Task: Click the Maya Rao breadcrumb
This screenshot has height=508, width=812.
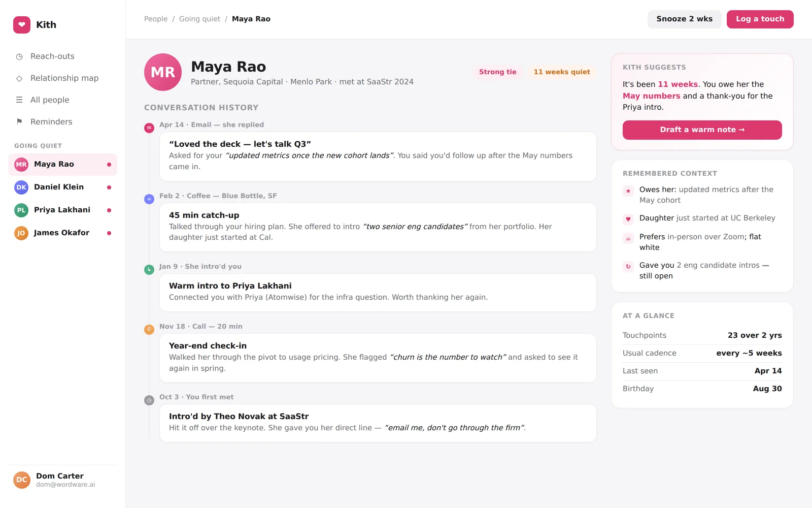Action: point(251,19)
